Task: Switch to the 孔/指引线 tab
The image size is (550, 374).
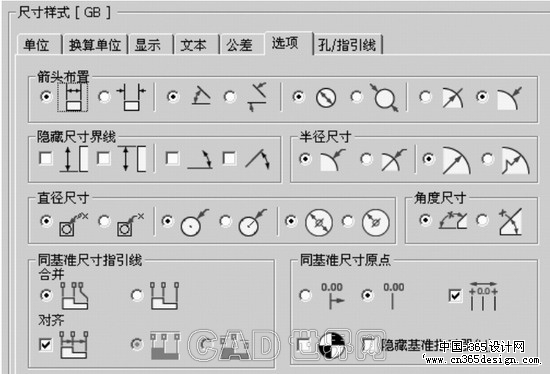Action: [x=347, y=45]
